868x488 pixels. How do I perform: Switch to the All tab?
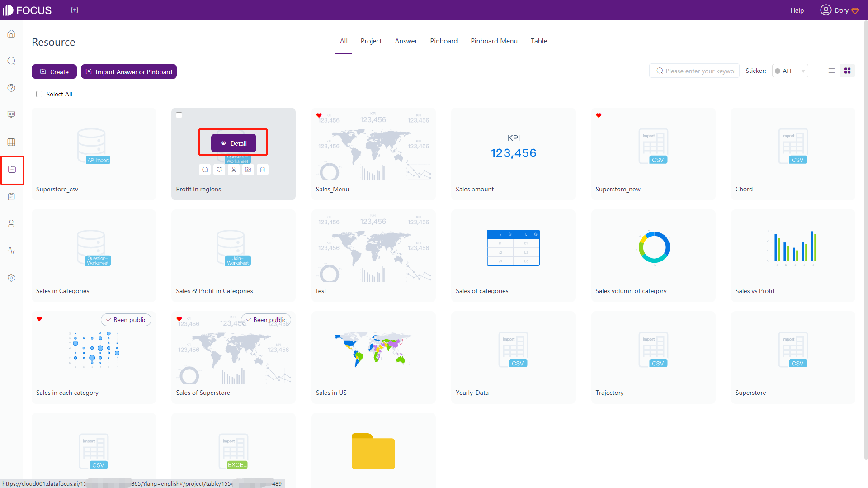(344, 41)
